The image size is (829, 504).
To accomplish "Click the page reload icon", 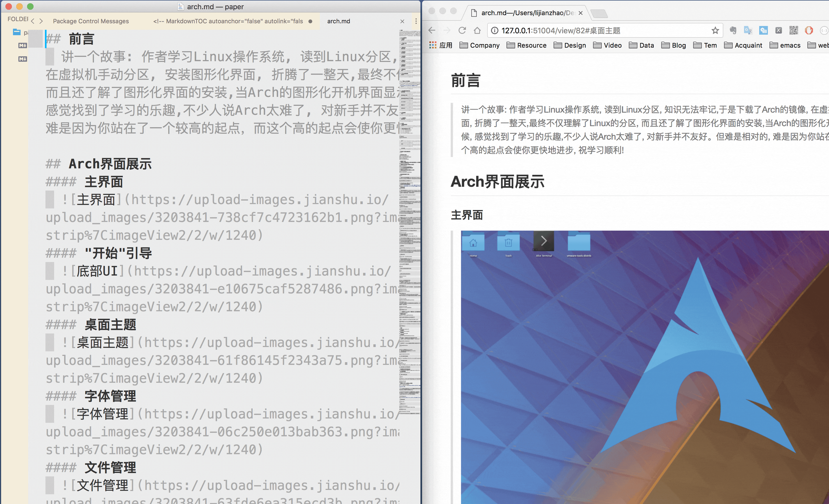I will (462, 30).
